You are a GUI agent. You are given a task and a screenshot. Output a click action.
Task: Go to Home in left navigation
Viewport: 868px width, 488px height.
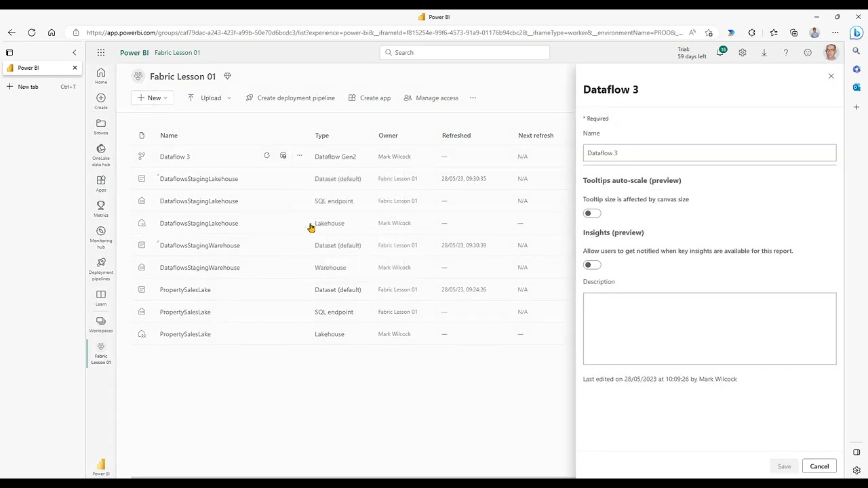[x=101, y=76]
